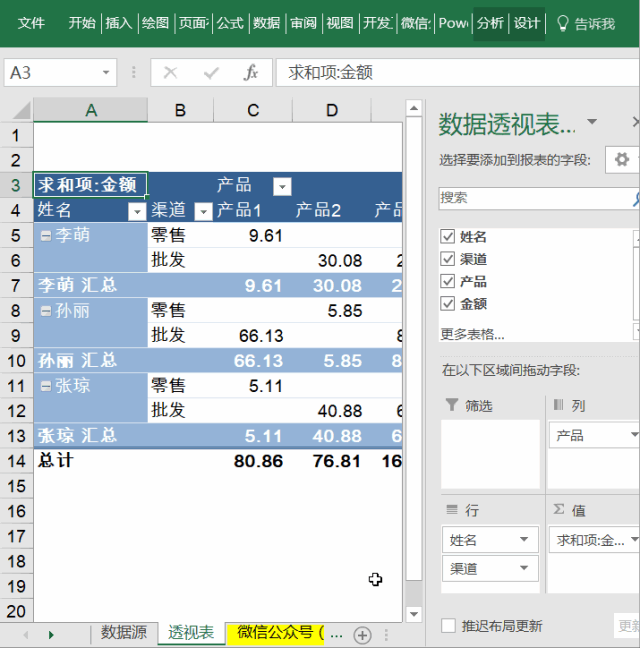
Task: Click the vertical scrollbar down arrow
Action: (414, 613)
